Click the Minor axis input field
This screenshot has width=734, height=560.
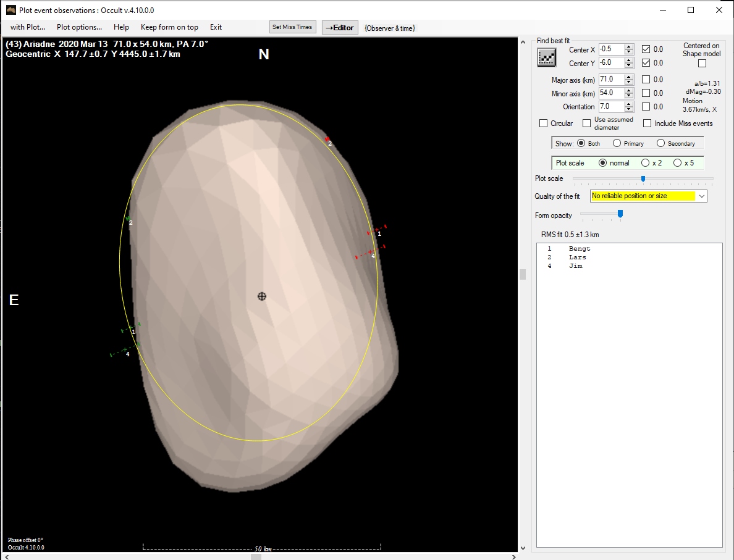point(611,93)
